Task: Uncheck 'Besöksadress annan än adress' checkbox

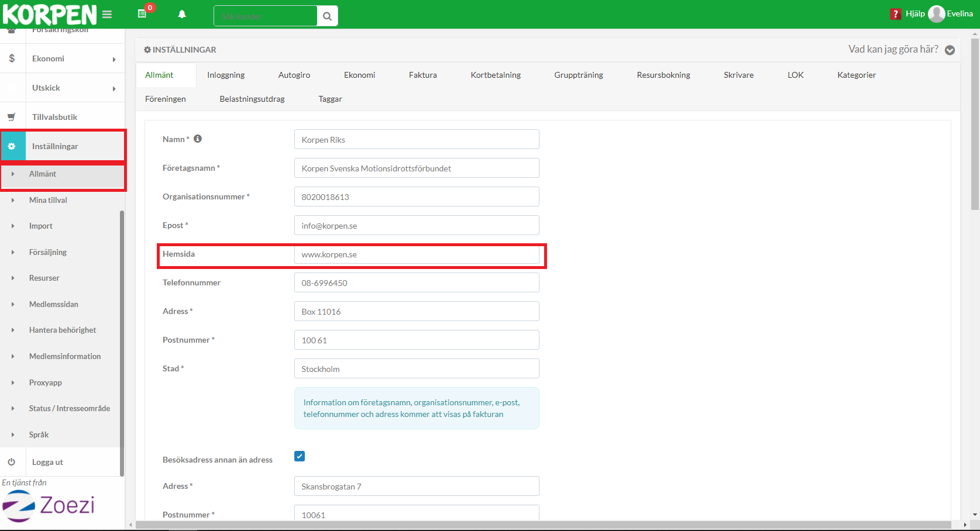Action: [x=300, y=456]
